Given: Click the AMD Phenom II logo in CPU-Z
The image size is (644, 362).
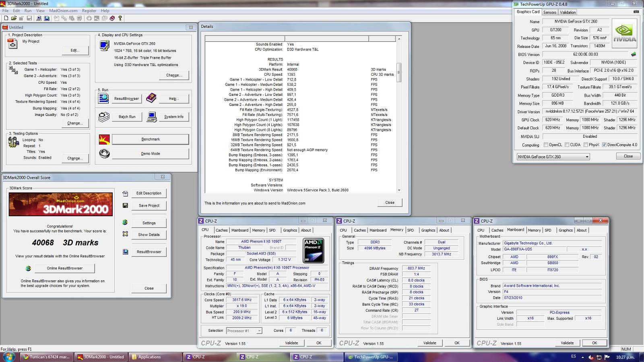Looking at the screenshot, I should pyautogui.click(x=313, y=251).
